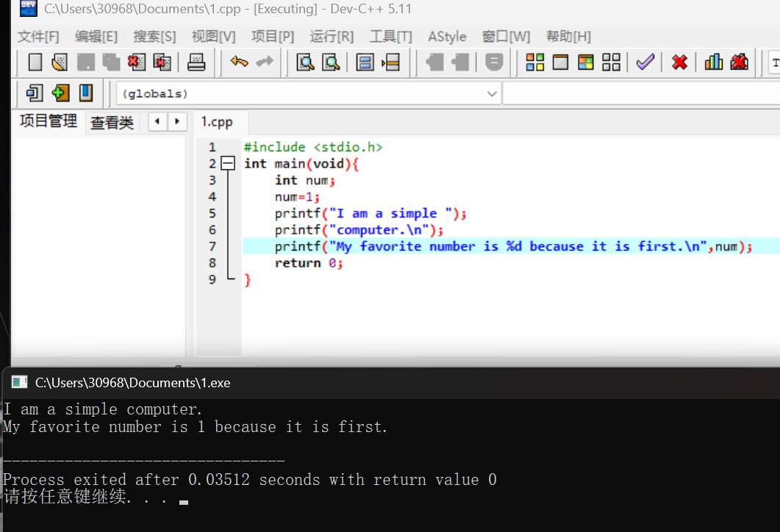Screen dimensions: 780x532
Task: Click the #include <stdio.h> line
Action: [313, 147]
